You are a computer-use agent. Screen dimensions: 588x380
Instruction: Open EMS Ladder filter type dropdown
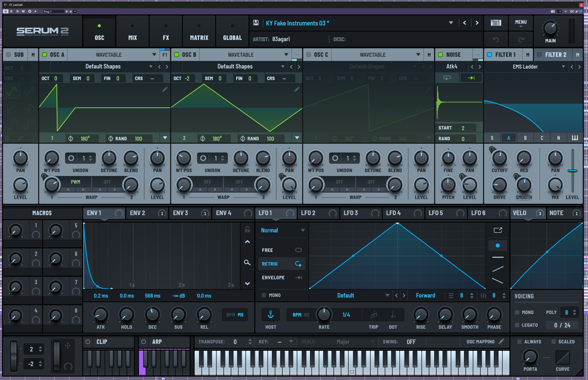563,67
